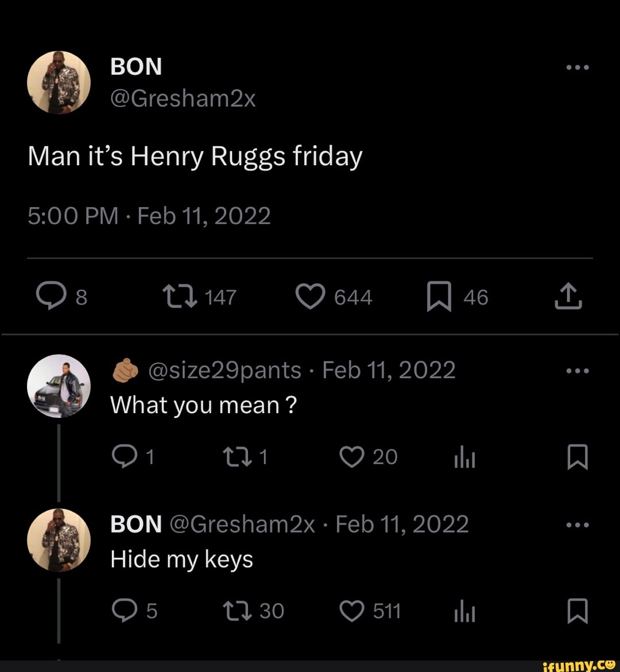Like the 'Hide my keys' reply

351,611
